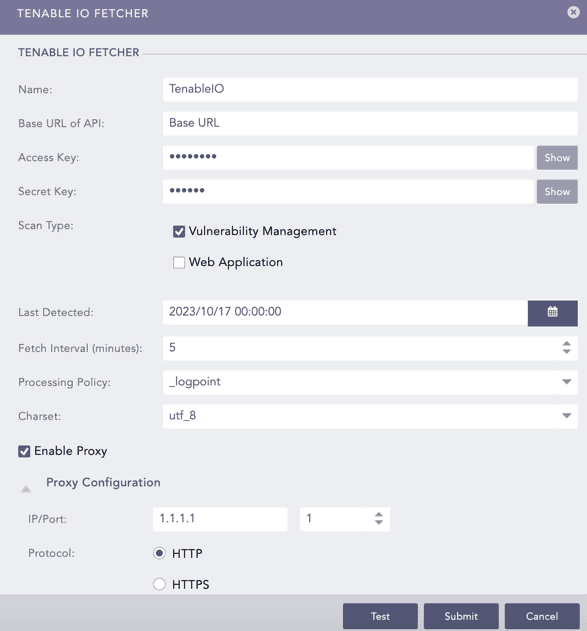This screenshot has height=631, width=587.
Task: Click the Last Detected date field
Action: click(x=345, y=312)
